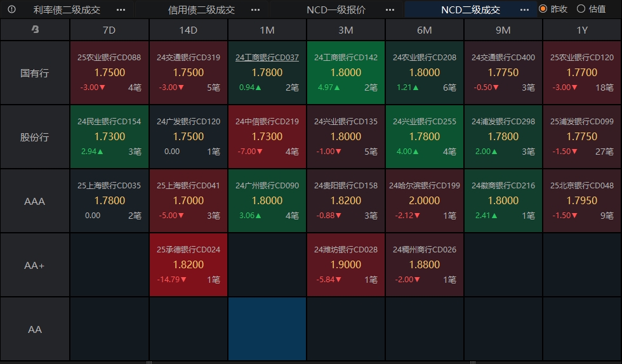Switch to the NCD二级成交 tab
This screenshot has width=622, height=364.
(x=470, y=10)
